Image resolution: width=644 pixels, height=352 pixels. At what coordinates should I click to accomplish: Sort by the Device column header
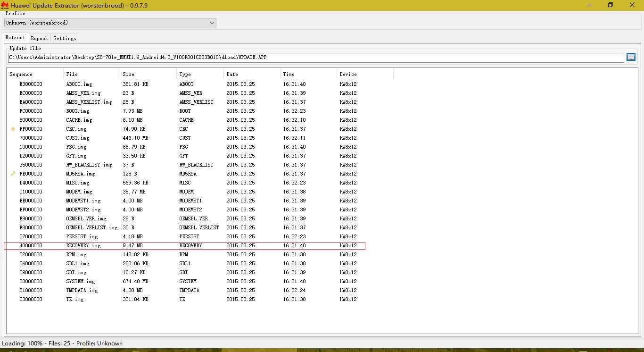[365, 74]
